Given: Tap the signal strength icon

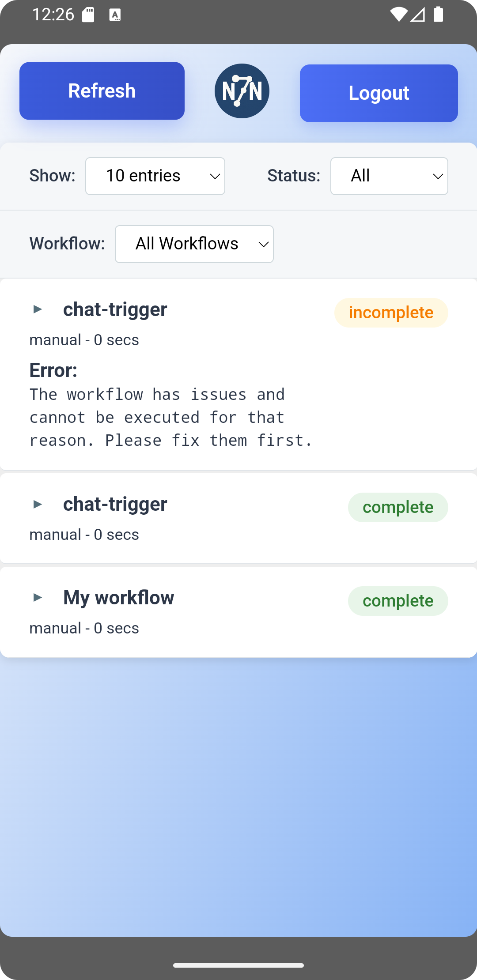Looking at the screenshot, I should pyautogui.click(x=418, y=15).
